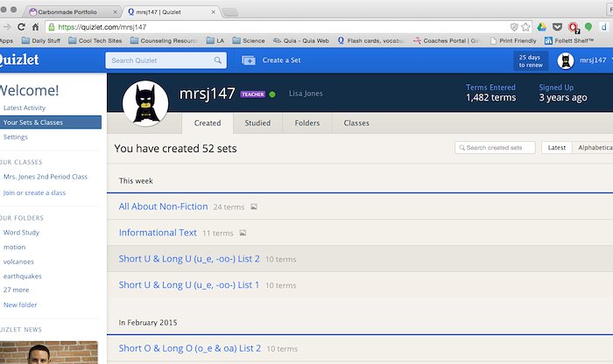Open the Counseling Resources bookmarks folder

(x=165, y=40)
